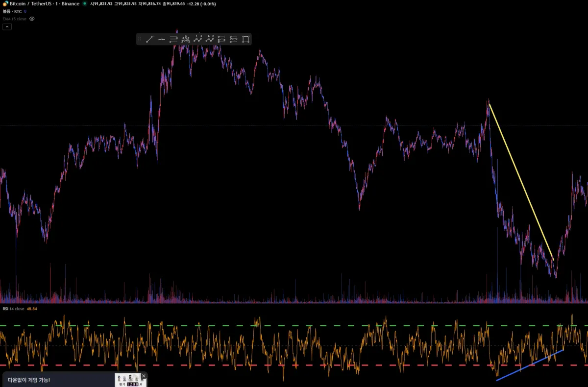Image resolution: width=588 pixels, height=387 pixels.
Task: Select the Fib retracement lines tool
Action: point(173,39)
